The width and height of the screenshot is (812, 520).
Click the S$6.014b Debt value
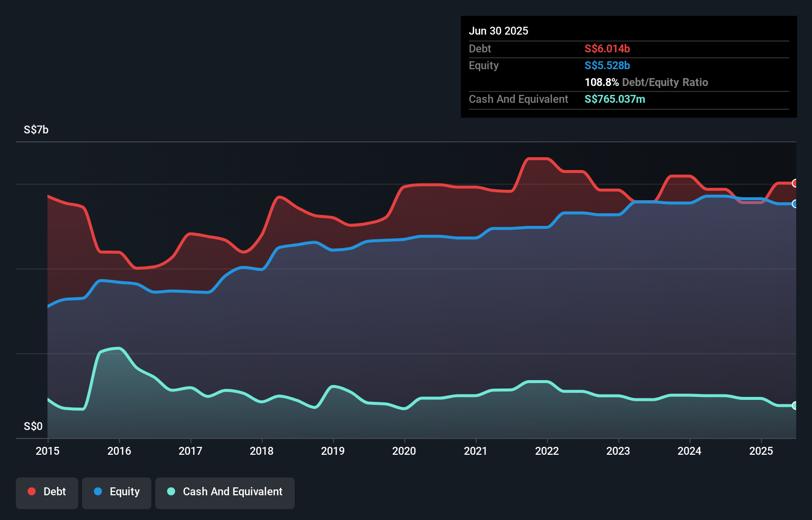[607, 48]
